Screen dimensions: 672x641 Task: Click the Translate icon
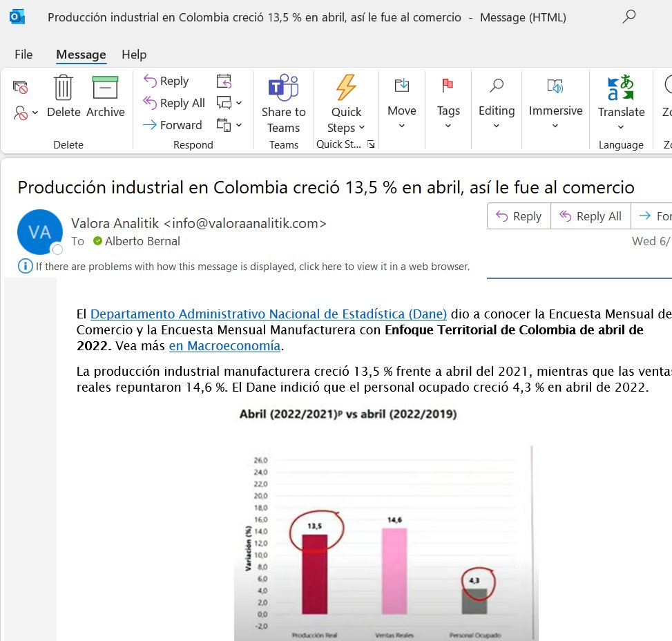621,88
